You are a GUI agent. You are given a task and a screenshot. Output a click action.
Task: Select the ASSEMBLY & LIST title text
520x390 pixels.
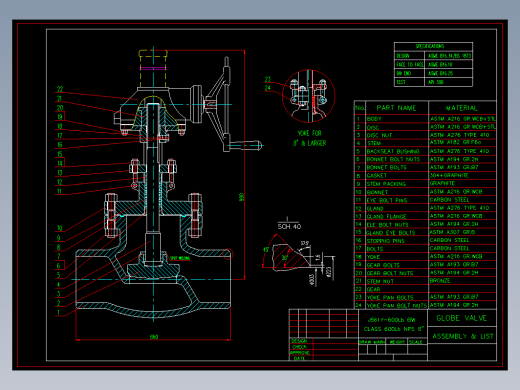(x=463, y=336)
